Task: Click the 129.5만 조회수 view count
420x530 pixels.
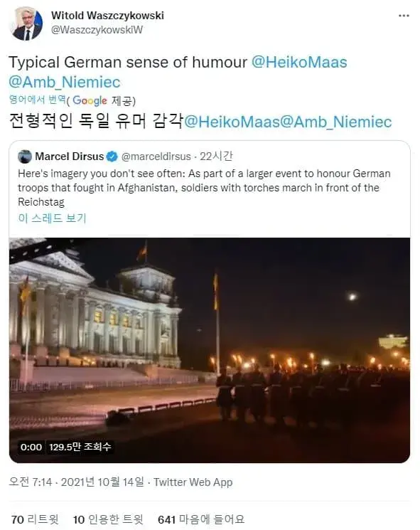Action: pos(80,447)
